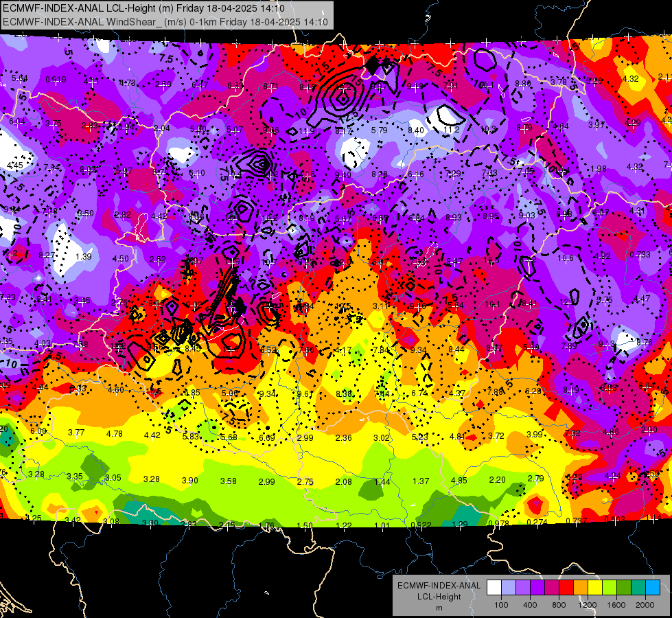
Task: Click the vivid violet legend swatch
Action: 537,588
